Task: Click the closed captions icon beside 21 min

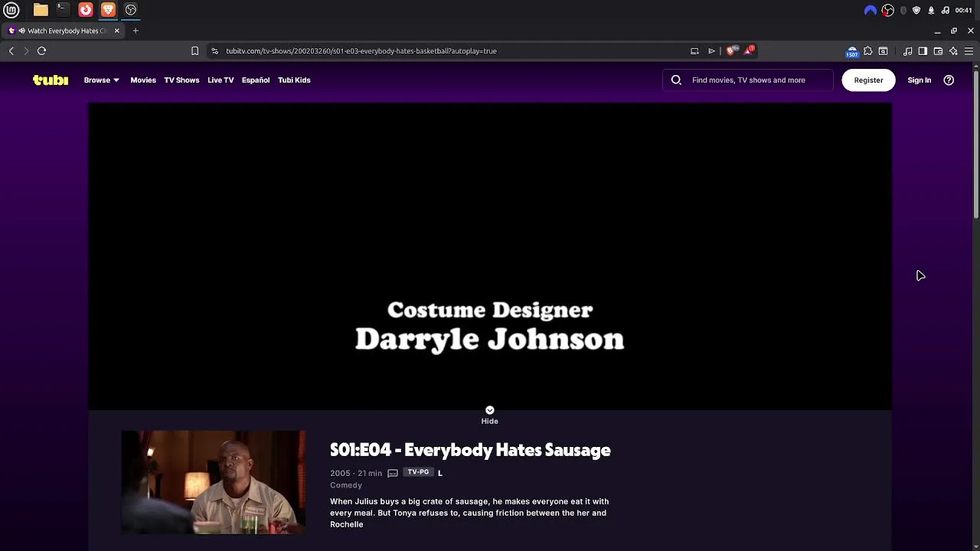Action: (393, 473)
